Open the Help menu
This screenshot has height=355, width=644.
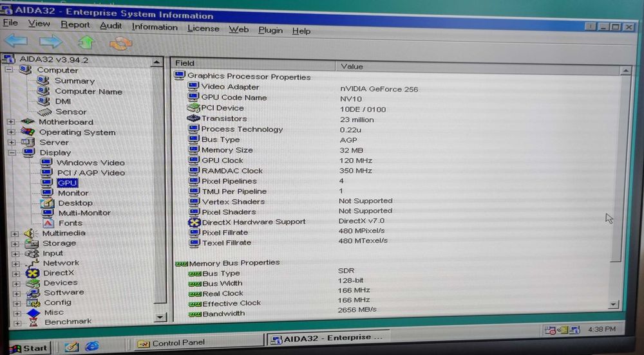(x=301, y=31)
